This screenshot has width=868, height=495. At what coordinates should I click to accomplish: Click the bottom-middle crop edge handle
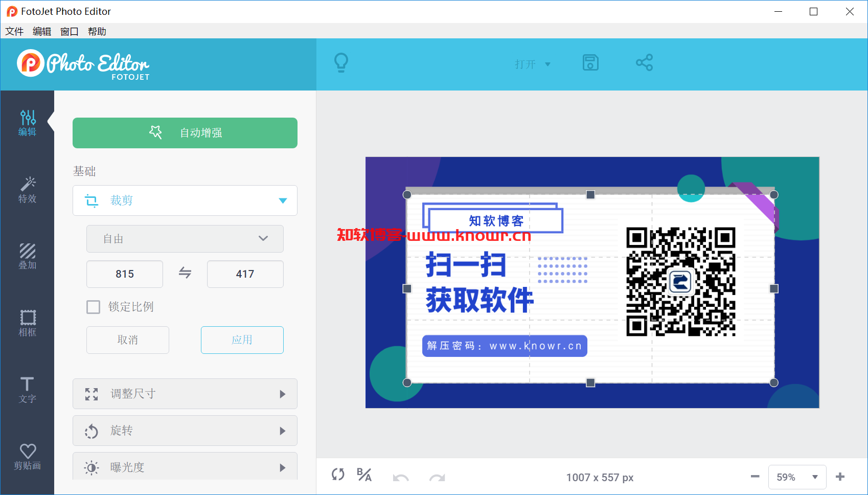point(590,382)
